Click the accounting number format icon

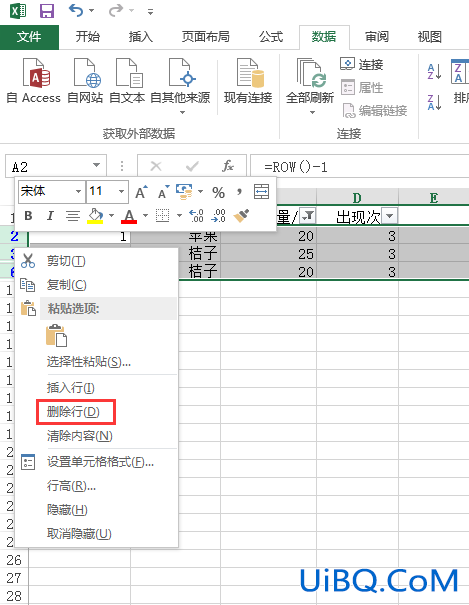click(x=184, y=191)
